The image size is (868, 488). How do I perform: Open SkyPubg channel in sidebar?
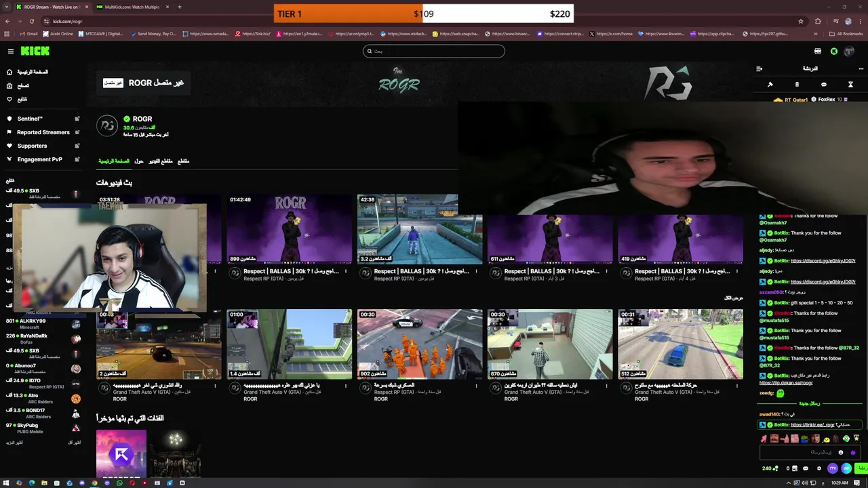[42, 428]
